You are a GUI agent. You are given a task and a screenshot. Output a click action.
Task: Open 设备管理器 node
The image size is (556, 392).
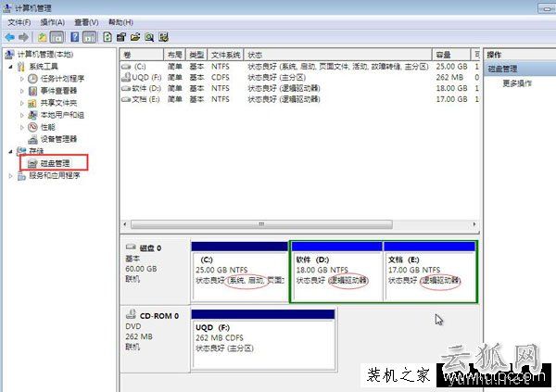tap(58, 139)
